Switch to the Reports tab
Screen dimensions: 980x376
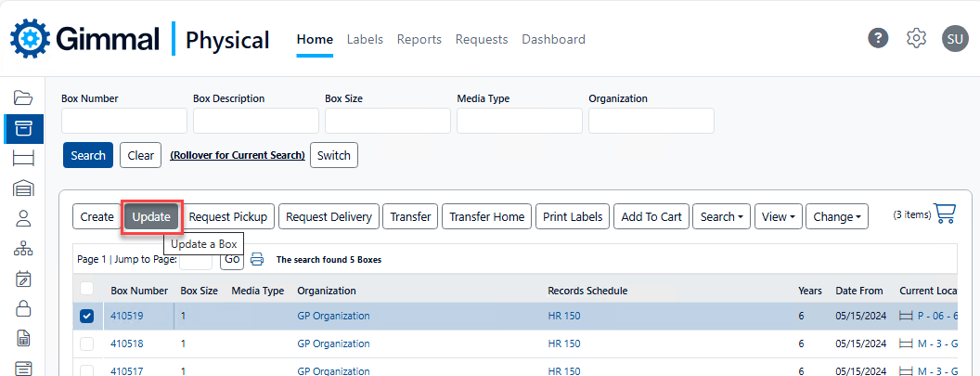pos(419,39)
